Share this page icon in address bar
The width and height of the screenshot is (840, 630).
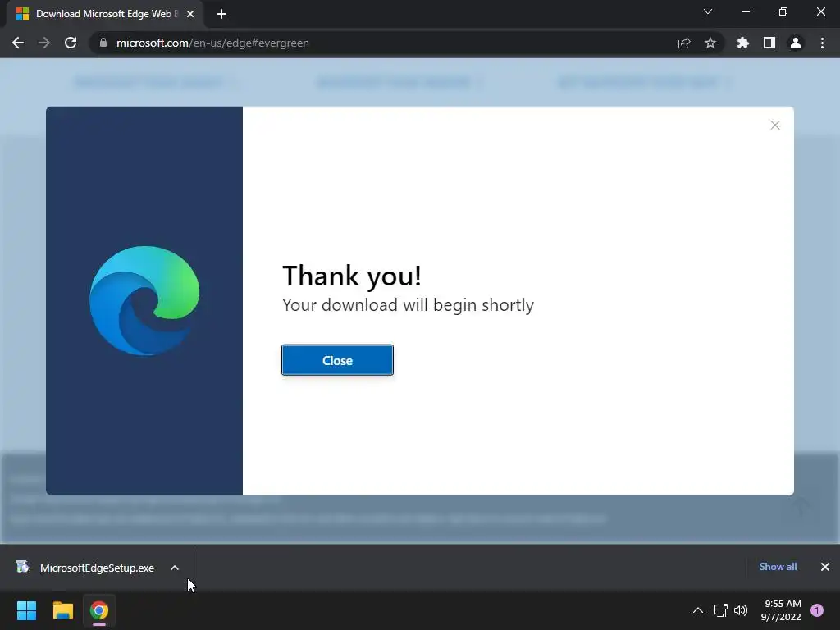(684, 43)
